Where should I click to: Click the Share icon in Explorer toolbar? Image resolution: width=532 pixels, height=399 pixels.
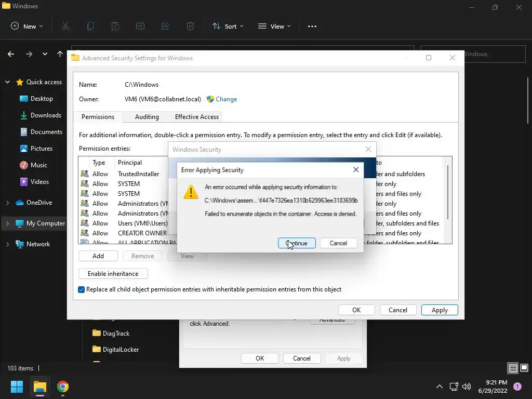point(165,26)
